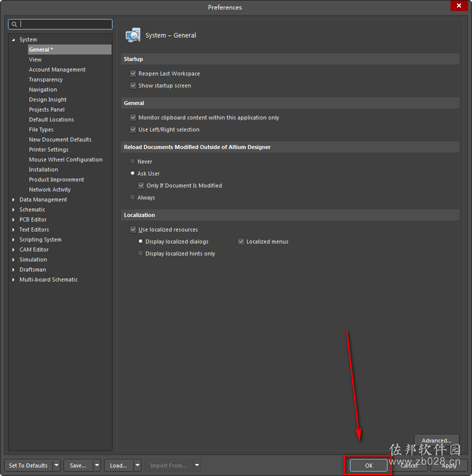Open Account Management page
Image resolution: width=472 pixels, height=476 pixels.
click(x=57, y=69)
